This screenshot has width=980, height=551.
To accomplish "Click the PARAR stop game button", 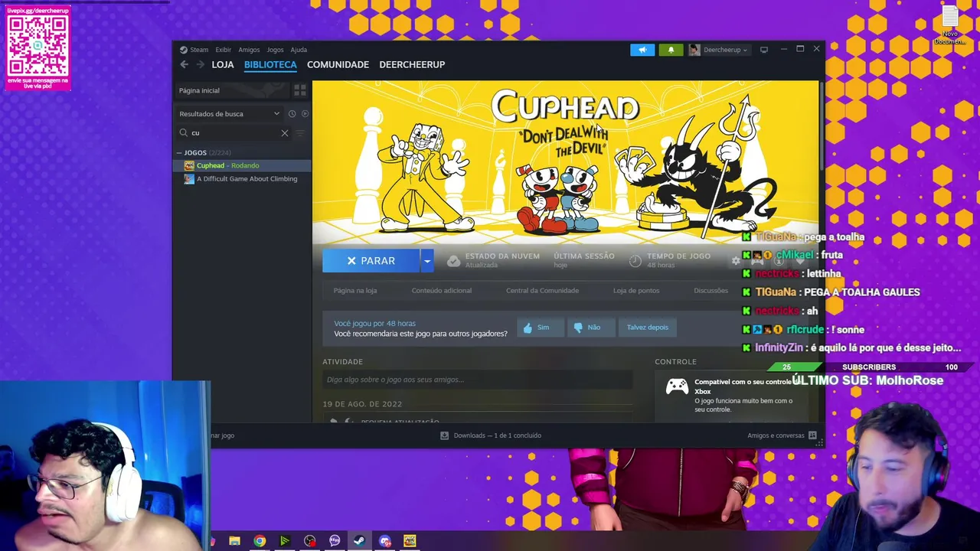I will pyautogui.click(x=371, y=261).
